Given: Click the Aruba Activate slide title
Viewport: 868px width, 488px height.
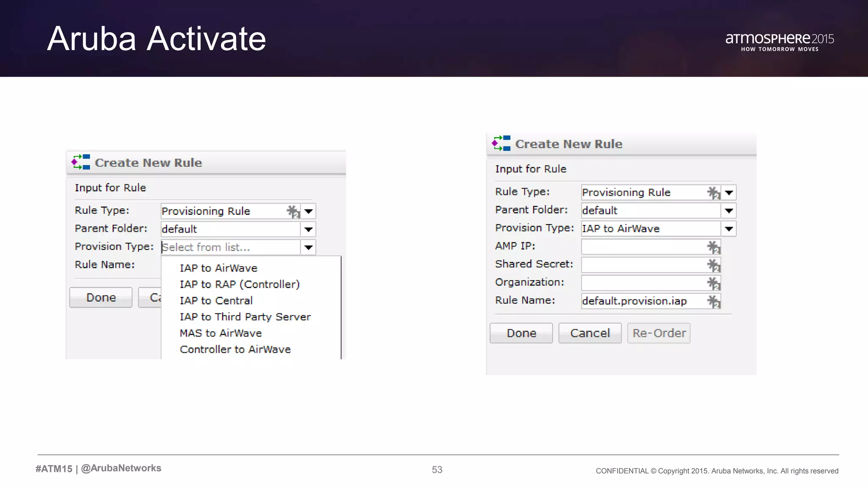Looking at the screenshot, I should coord(156,39).
